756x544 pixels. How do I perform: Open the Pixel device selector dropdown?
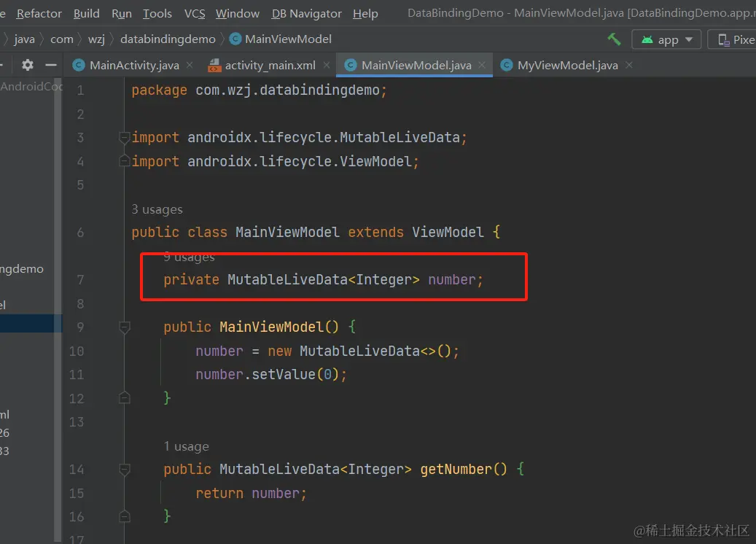point(732,39)
